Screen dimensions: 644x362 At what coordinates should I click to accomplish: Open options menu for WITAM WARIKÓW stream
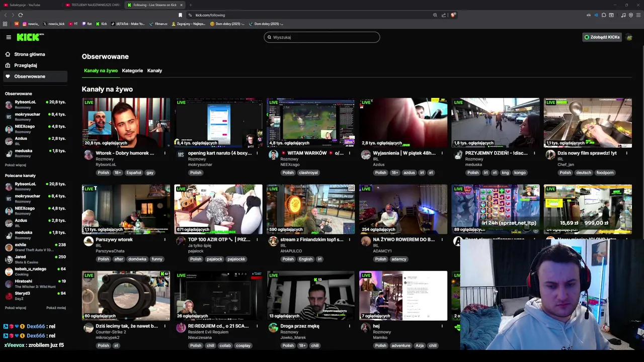349,153
